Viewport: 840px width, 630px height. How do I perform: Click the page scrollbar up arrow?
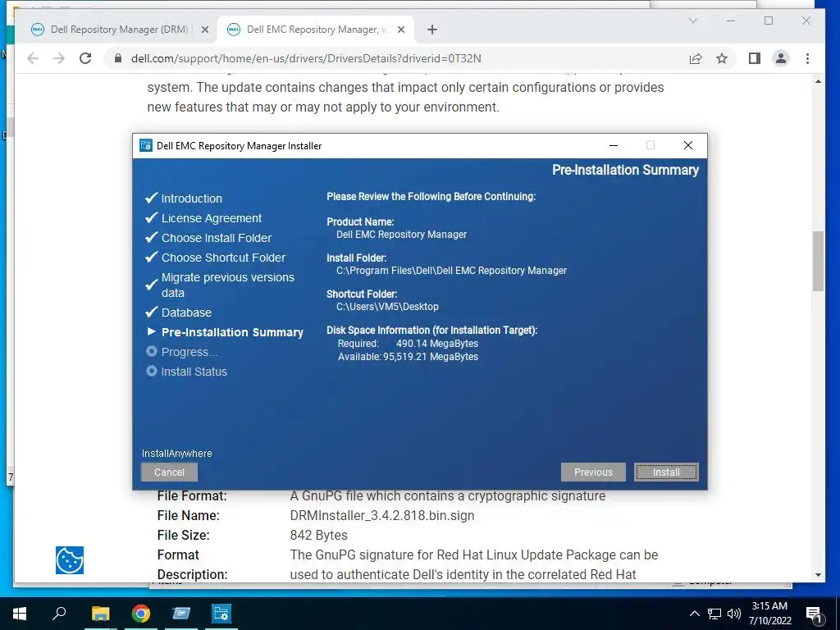coord(818,81)
